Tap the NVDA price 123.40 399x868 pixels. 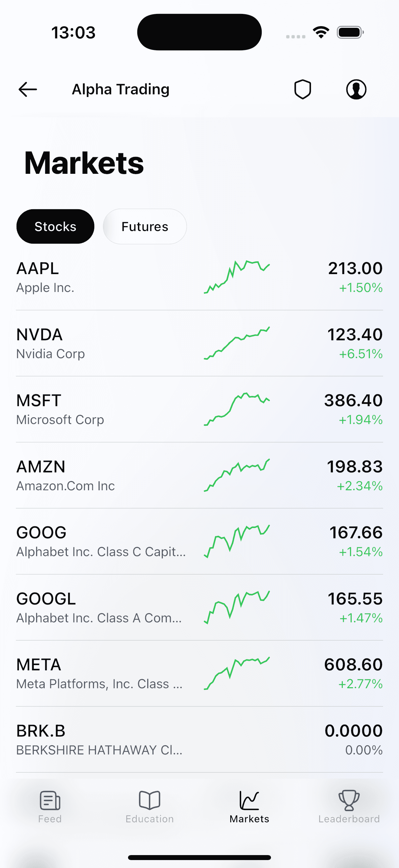tap(355, 335)
